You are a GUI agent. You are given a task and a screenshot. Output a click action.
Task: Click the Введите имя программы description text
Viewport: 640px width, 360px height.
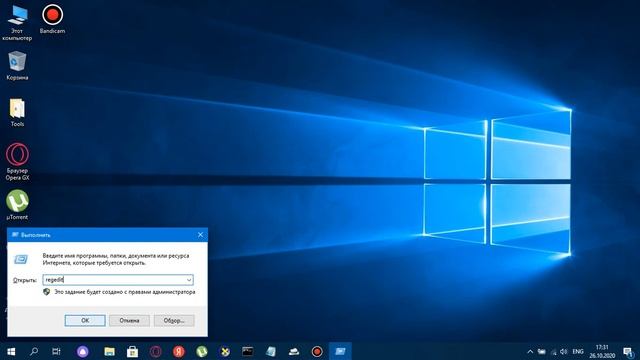[116, 259]
